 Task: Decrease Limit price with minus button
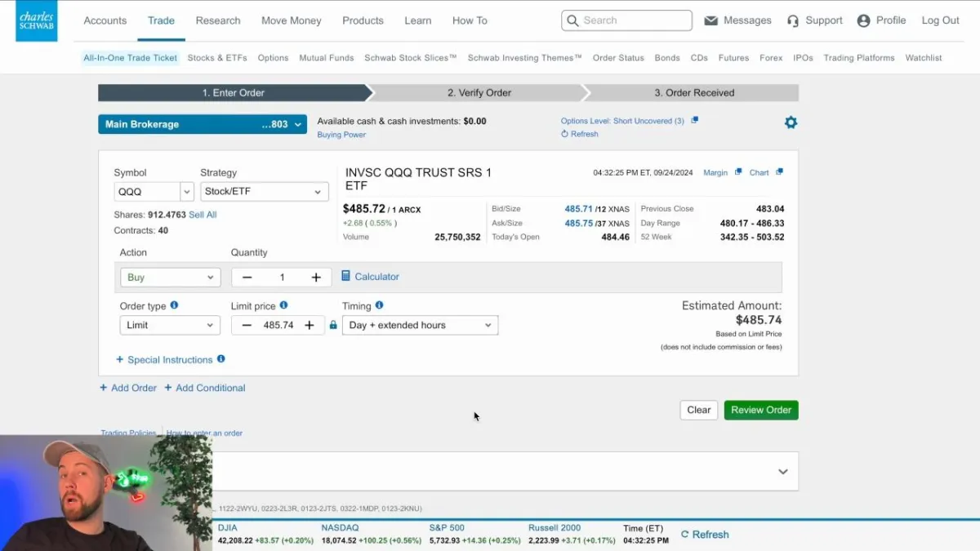click(x=247, y=325)
